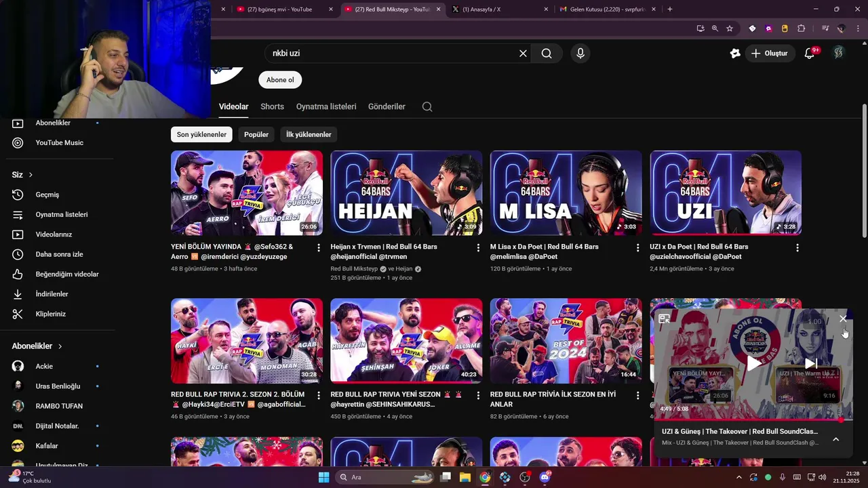Bookmark page with star icon in address bar
The height and width of the screenshot is (488, 868).
pyautogui.click(x=730, y=28)
